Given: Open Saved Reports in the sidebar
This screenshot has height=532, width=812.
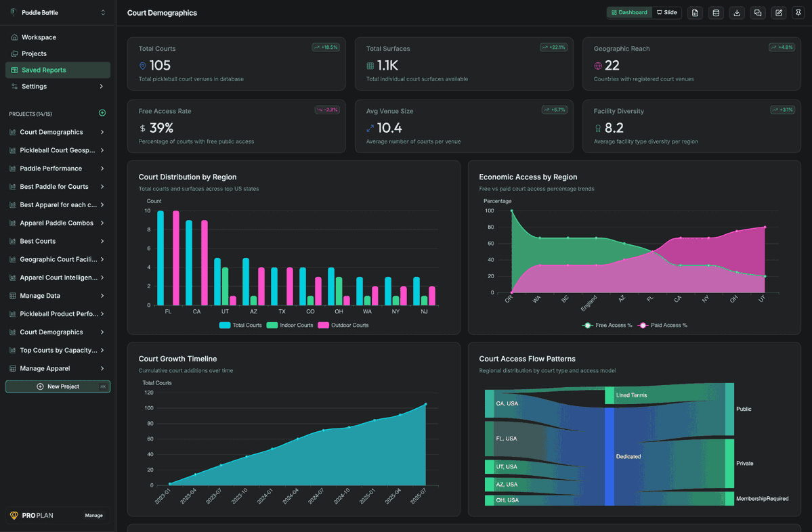Looking at the screenshot, I should [x=58, y=70].
